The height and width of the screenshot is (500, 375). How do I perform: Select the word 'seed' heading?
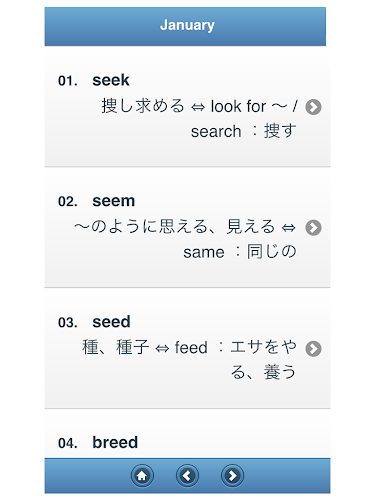[x=111, y=322]
